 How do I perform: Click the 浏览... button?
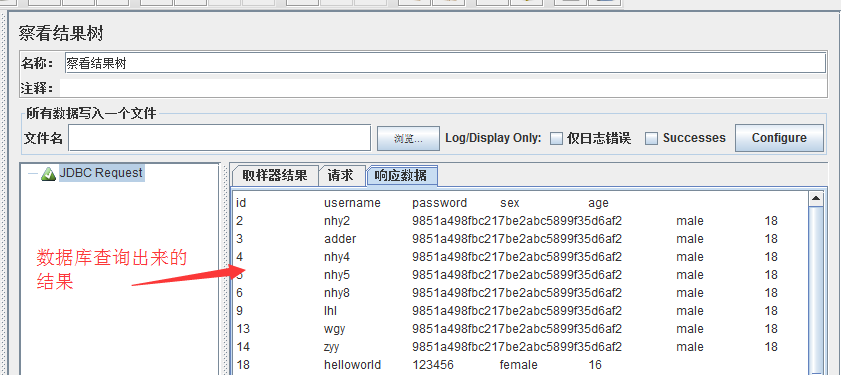point(408,138)
